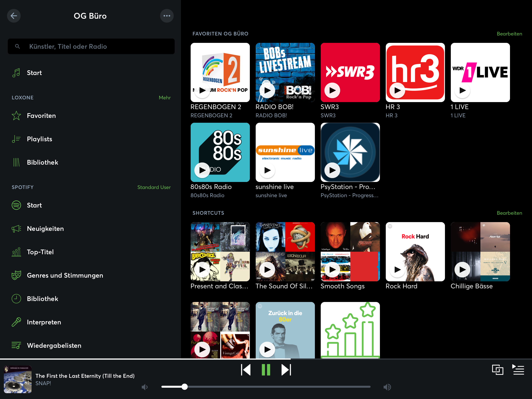532x399 pixels.
Task: Go back with the arrow button
Action: click(x=14, y=16)
